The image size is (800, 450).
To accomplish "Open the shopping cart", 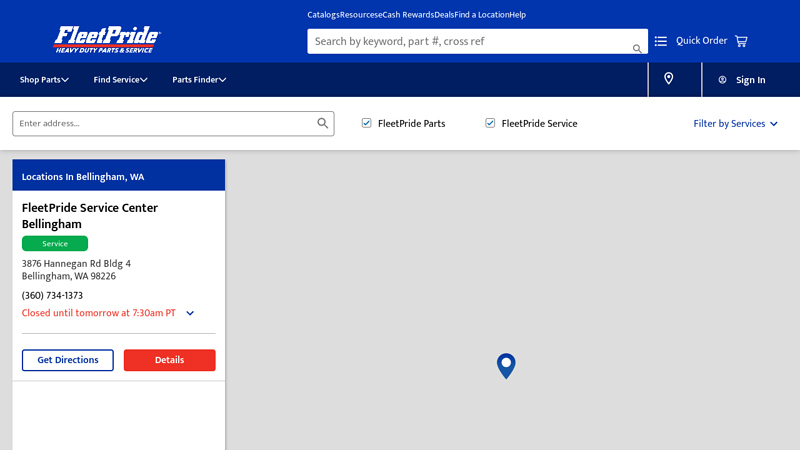I will (741, 41).
